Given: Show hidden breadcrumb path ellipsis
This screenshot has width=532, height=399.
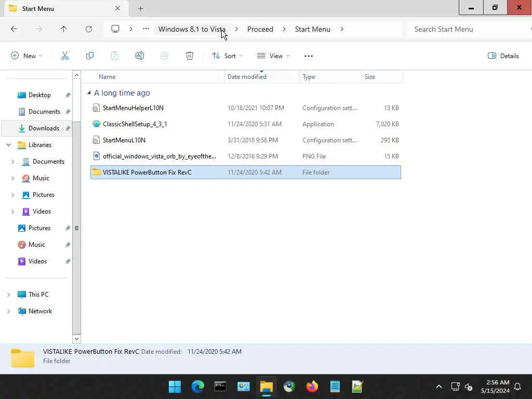Looking at the screenshot, I should point(146,29).
